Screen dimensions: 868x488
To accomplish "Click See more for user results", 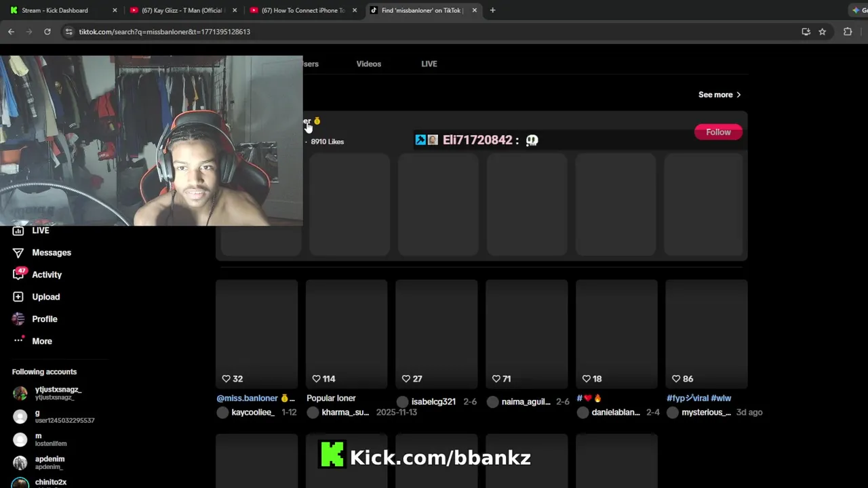I will [x=719, y=95].
